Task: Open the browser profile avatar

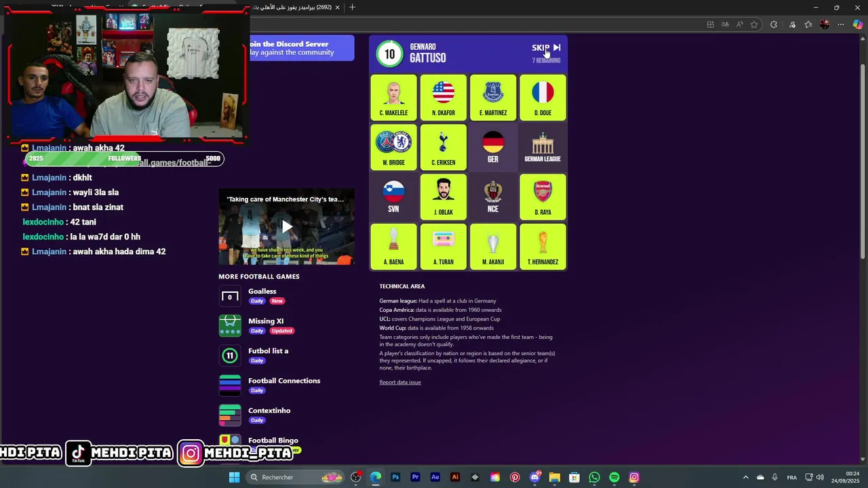Action: point(825,24)
